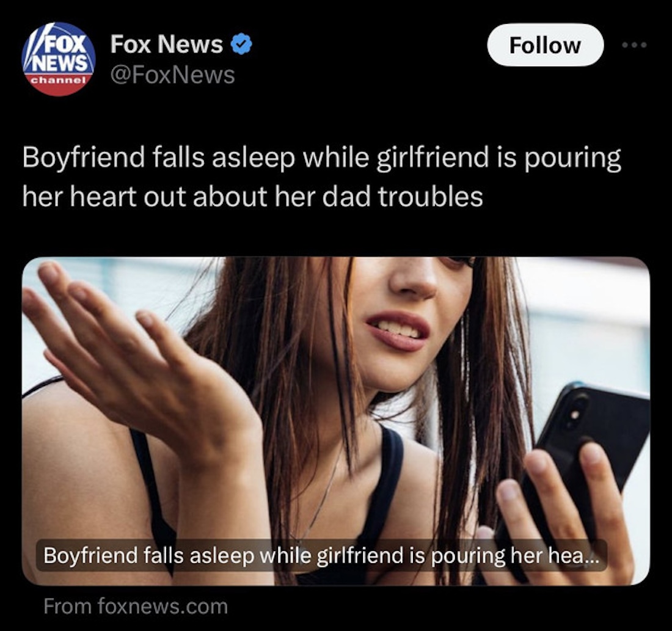Click the caption overlay on the preview image
Screen dimensions: 672x631
pyautogui.click(x=321, y=555)
